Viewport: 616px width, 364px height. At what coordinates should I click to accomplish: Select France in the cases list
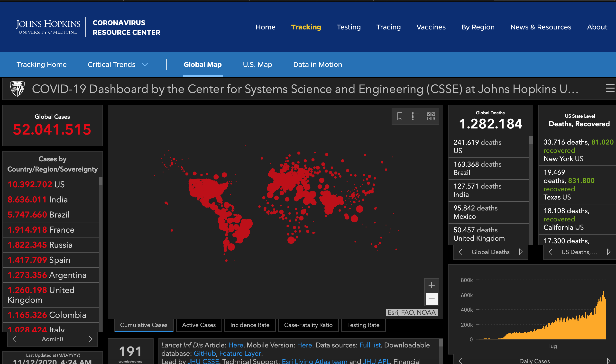(x=51, y=230)
